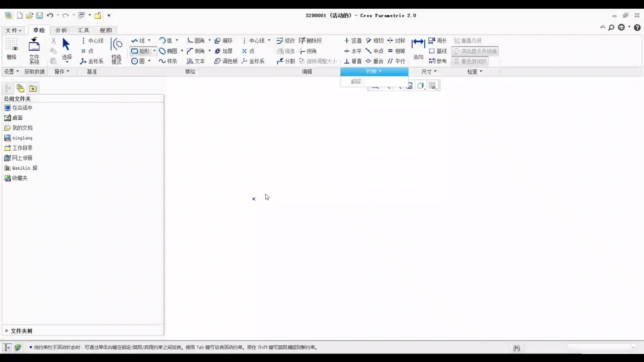This screenshot has width=644, height=362.
Task: Click the Normal (法向) dimension tool
Action: (x=418, y=49)
